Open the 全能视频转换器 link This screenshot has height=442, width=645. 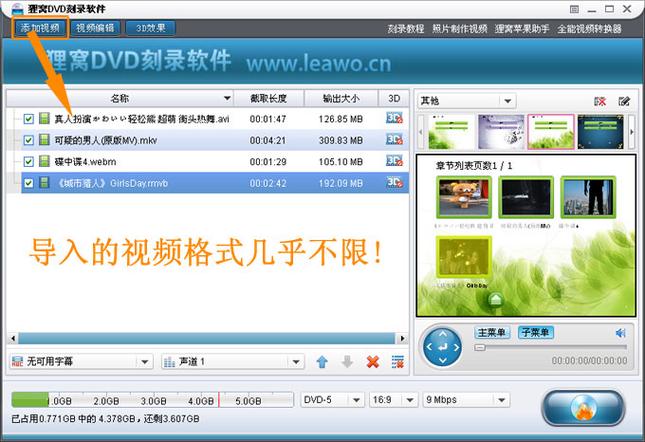[x=589, y=29]
